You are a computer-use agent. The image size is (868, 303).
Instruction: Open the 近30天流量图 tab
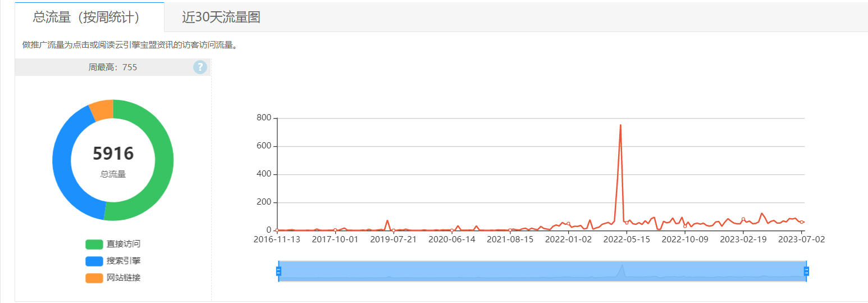pyautogui.click(x=221, y=17)
